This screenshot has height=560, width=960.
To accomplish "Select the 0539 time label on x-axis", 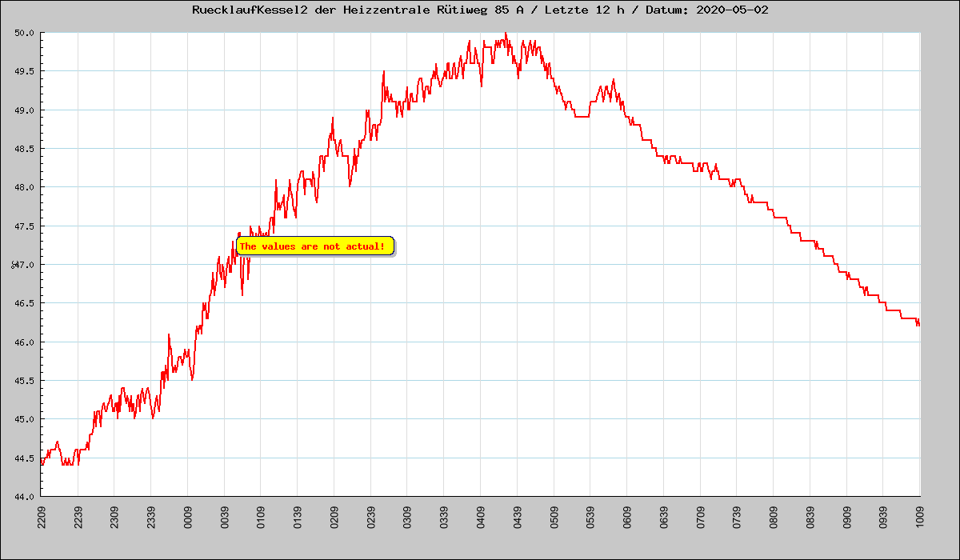I will click(590, 516).
